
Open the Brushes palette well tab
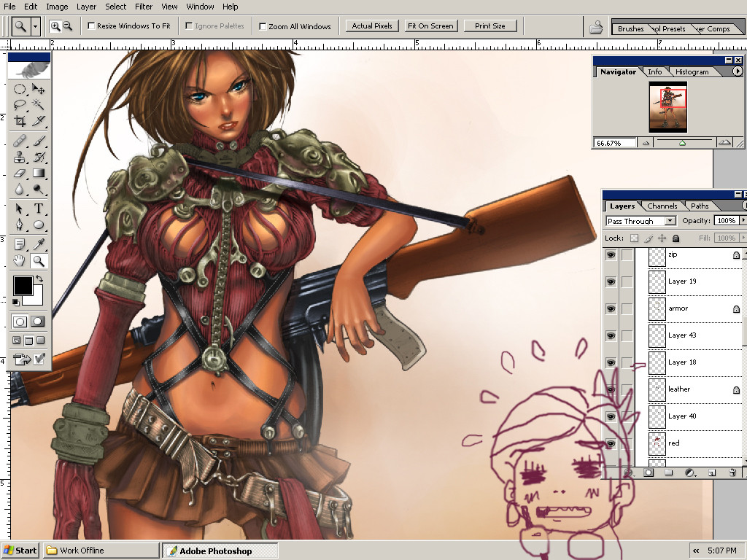point(630,28)
